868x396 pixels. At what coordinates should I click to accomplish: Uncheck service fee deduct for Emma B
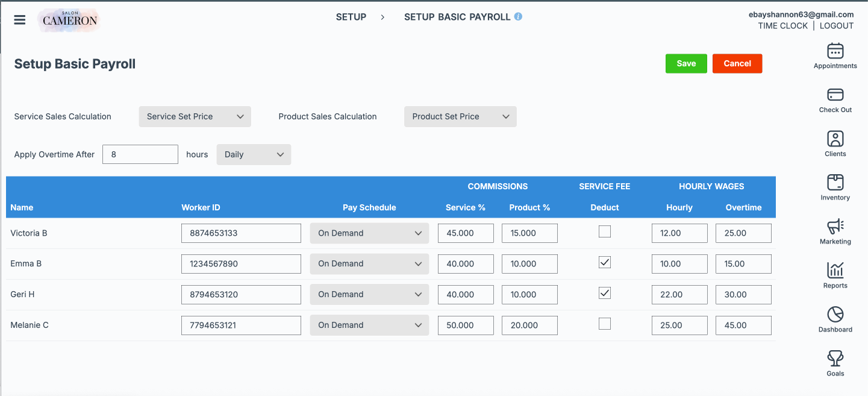(x=604, y=263)
